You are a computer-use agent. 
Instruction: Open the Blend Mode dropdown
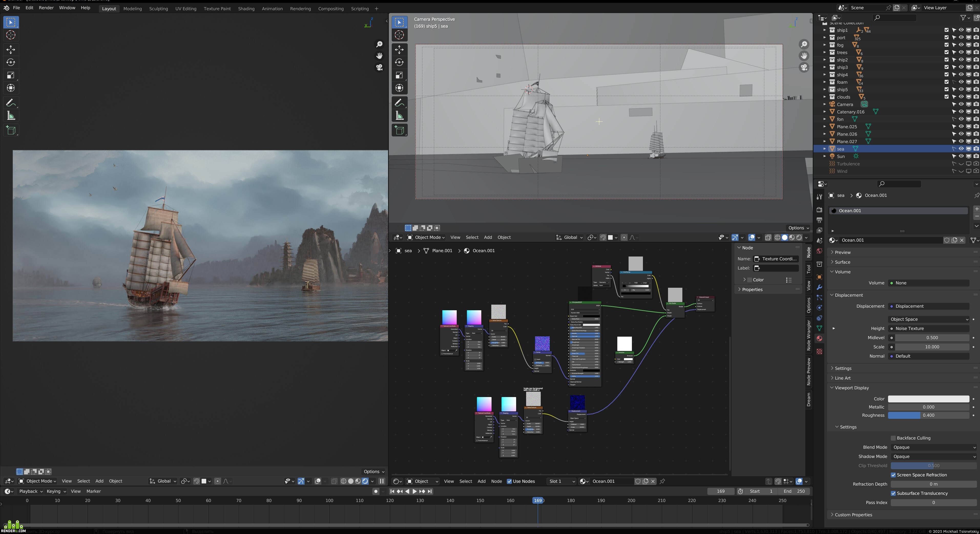(x=934, y=447)
